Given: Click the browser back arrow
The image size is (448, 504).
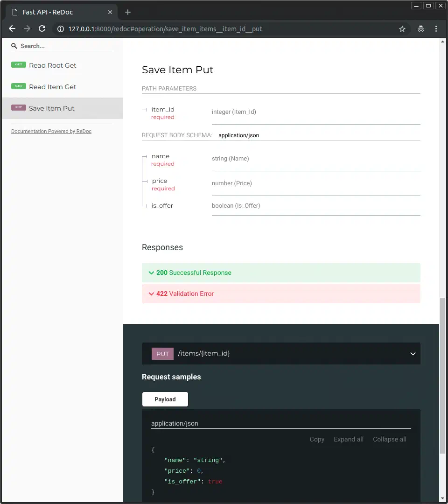Looking at the screenshot, I should pos(12,28).
